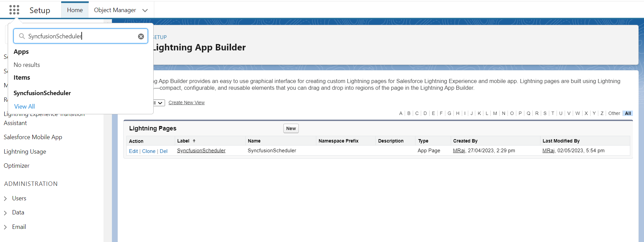Open Email in Administration
This screenshot has width=644, height=242.
19,227
